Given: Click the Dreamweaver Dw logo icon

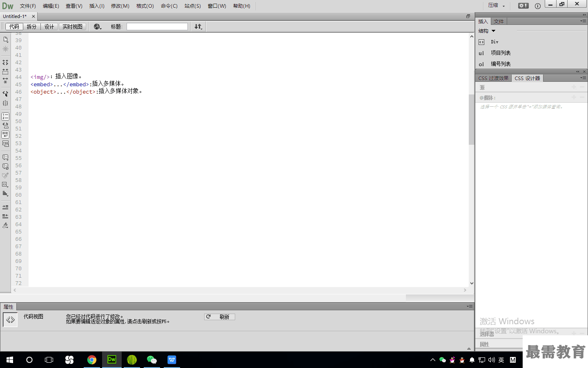Looking at the screenshot, I should (8, 6).
